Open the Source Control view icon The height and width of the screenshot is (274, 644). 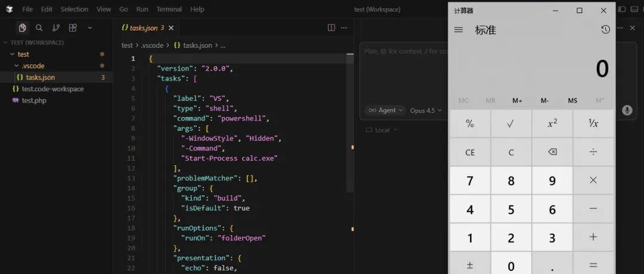point(56,27)
